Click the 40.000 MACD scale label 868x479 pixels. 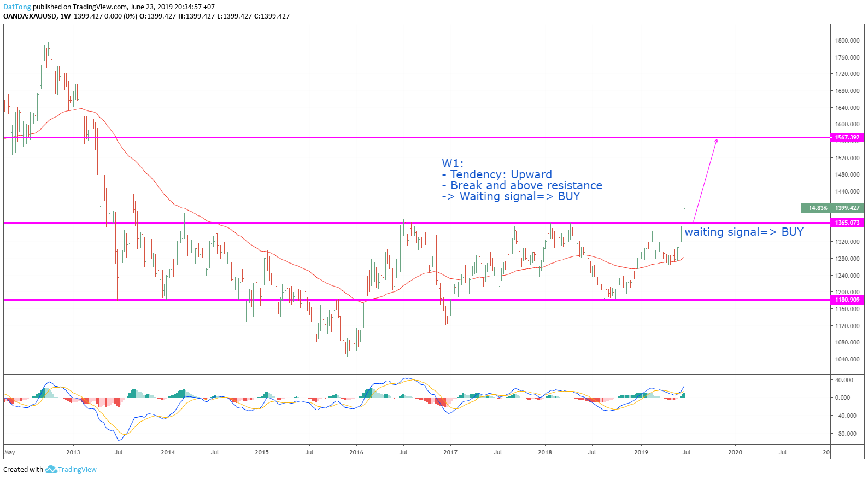tap(844, 380)
